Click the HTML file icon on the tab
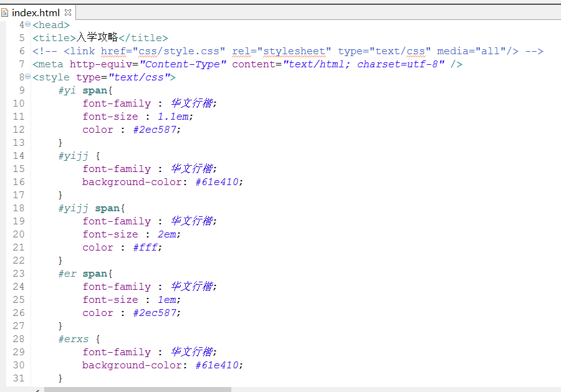This screenshot has height=392, width=561. point(4,13)
